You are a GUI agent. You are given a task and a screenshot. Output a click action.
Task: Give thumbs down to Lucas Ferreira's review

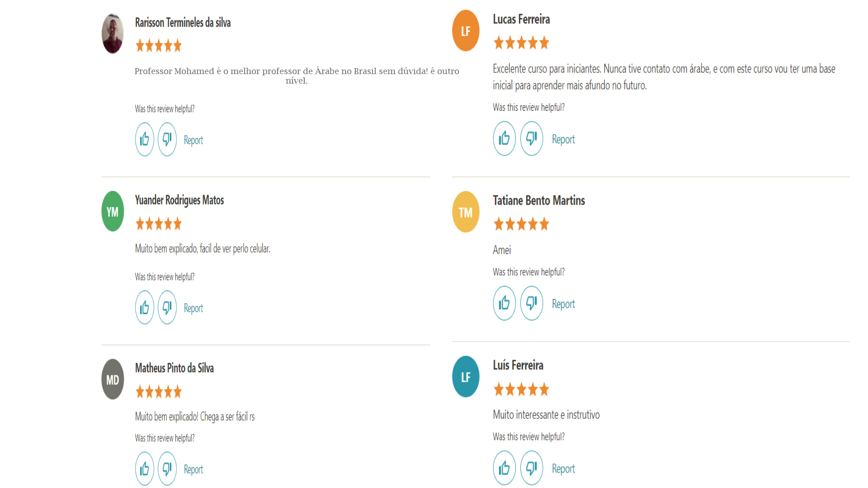[532, 138]
